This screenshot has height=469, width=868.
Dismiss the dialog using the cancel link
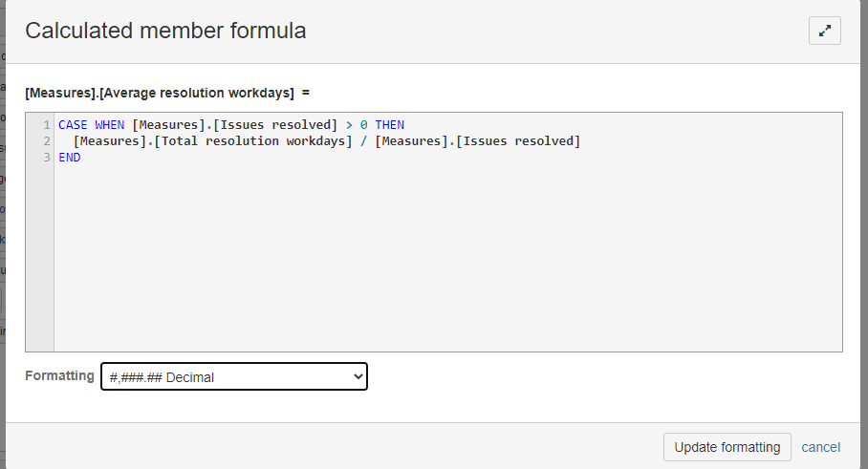(820, 447)
